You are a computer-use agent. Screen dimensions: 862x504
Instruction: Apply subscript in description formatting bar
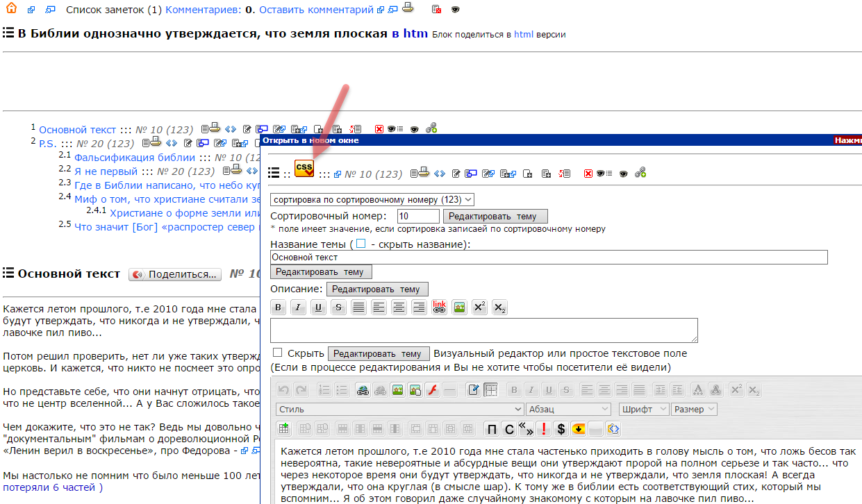point(499,308)
